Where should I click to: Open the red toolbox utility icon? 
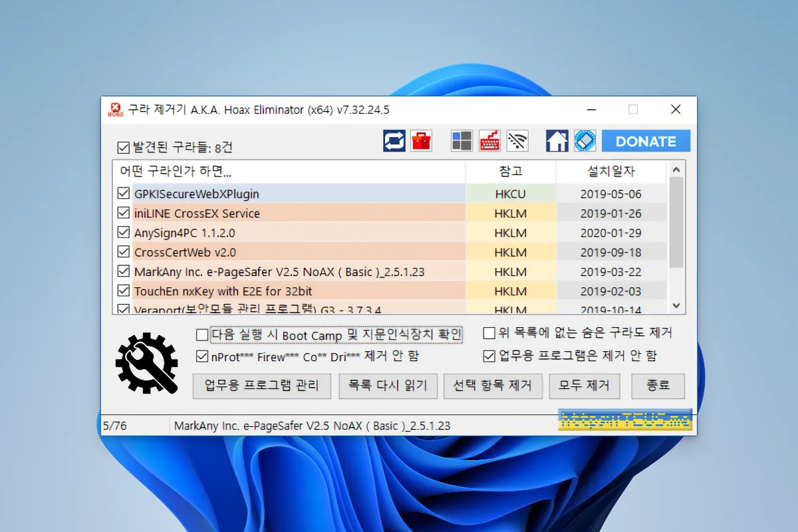[422, 140]
